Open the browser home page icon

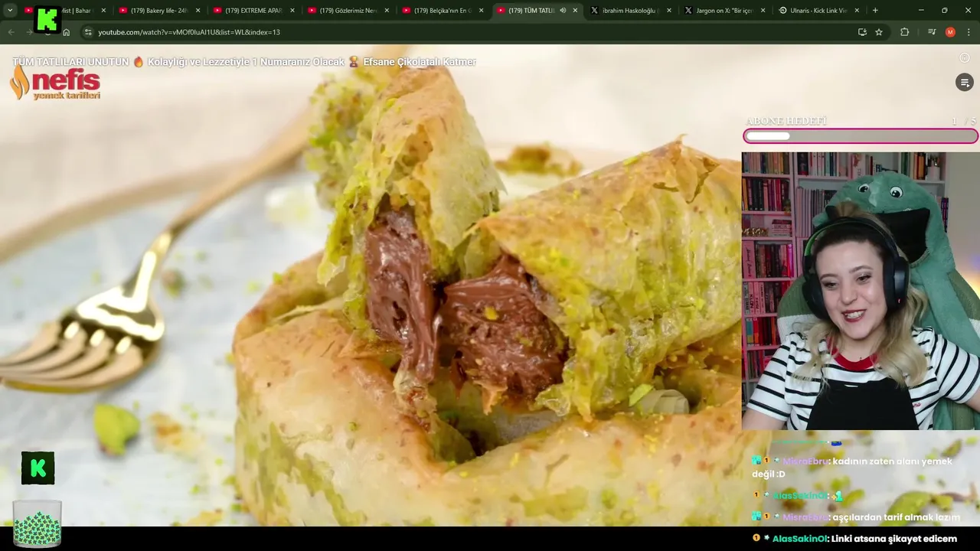[x=66, y=32]
